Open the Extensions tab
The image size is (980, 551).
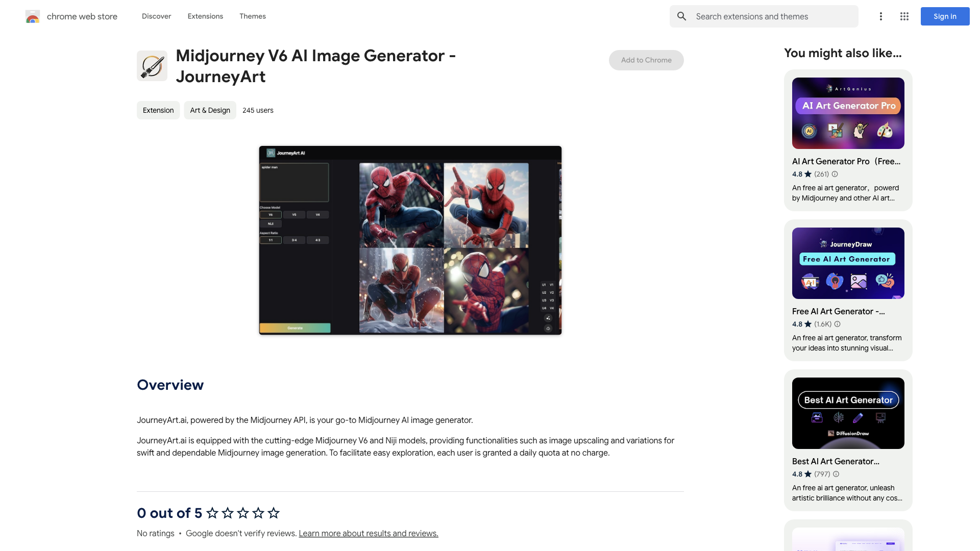[205, 16]
